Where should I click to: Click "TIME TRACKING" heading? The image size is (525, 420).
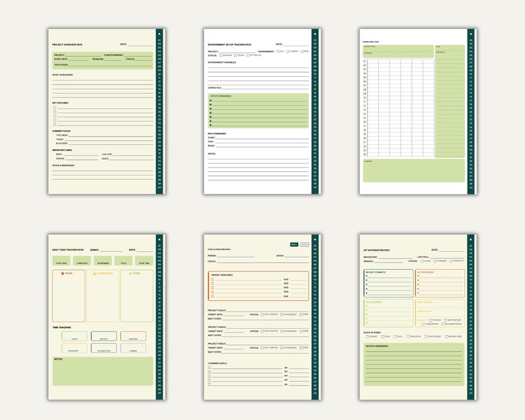click(x=61, y=327)
